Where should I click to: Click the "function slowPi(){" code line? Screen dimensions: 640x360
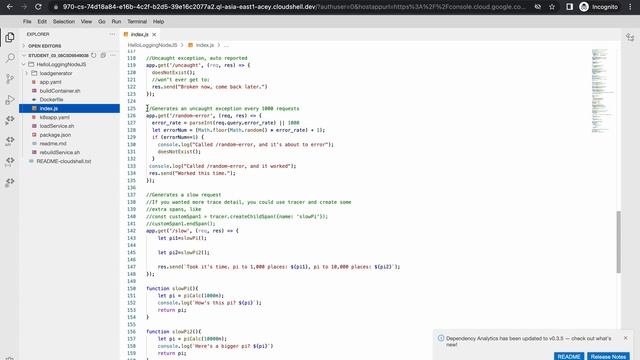tap(172, 289)
